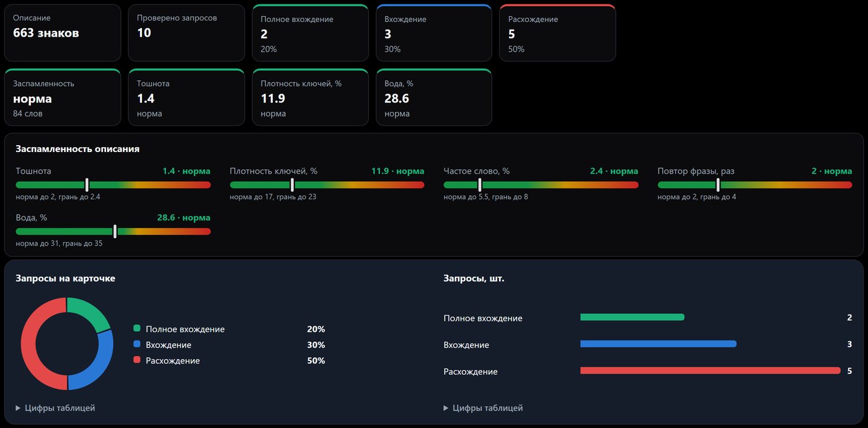
Task: Click the green legend swatch for Полное вхождение
Action: (136, 329)
